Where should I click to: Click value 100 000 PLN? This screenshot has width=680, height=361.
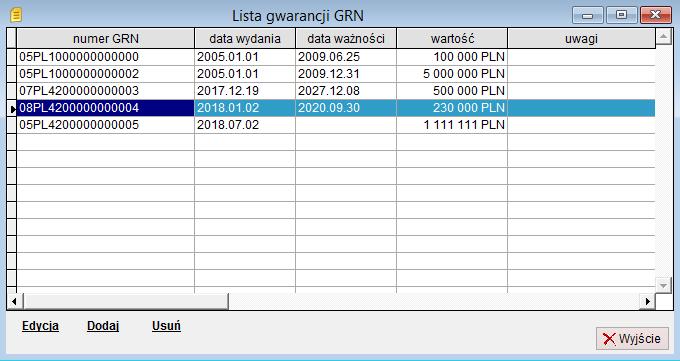469,57
